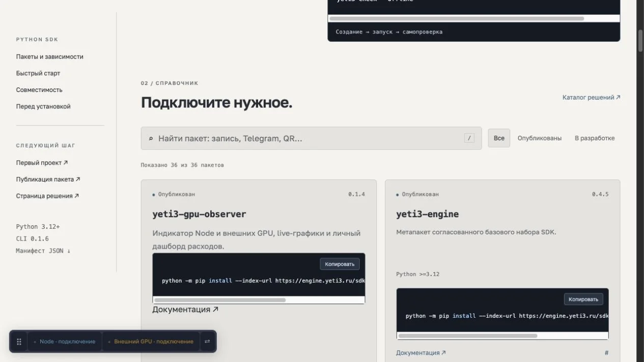This screenshot has height=362, width=644.
Task: Go to Пакеты и зависимости section
Action: [49, 57]
